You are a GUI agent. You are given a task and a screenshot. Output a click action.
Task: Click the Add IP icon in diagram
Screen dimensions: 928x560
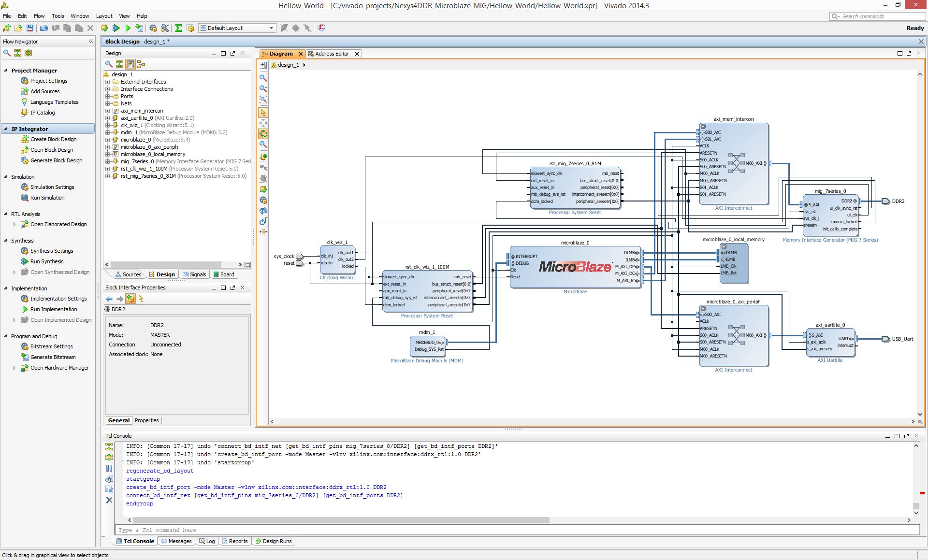point(263,157)
